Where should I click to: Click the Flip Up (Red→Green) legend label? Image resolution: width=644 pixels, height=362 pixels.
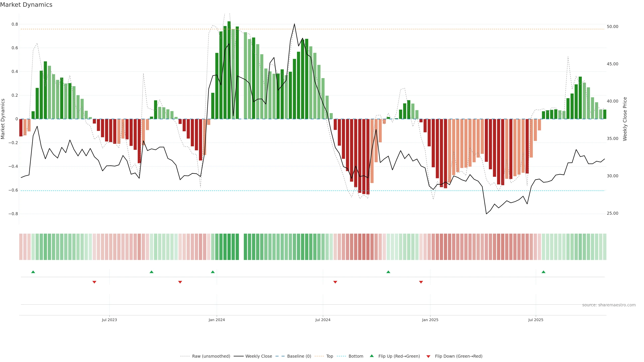click(x=399, y=356)
